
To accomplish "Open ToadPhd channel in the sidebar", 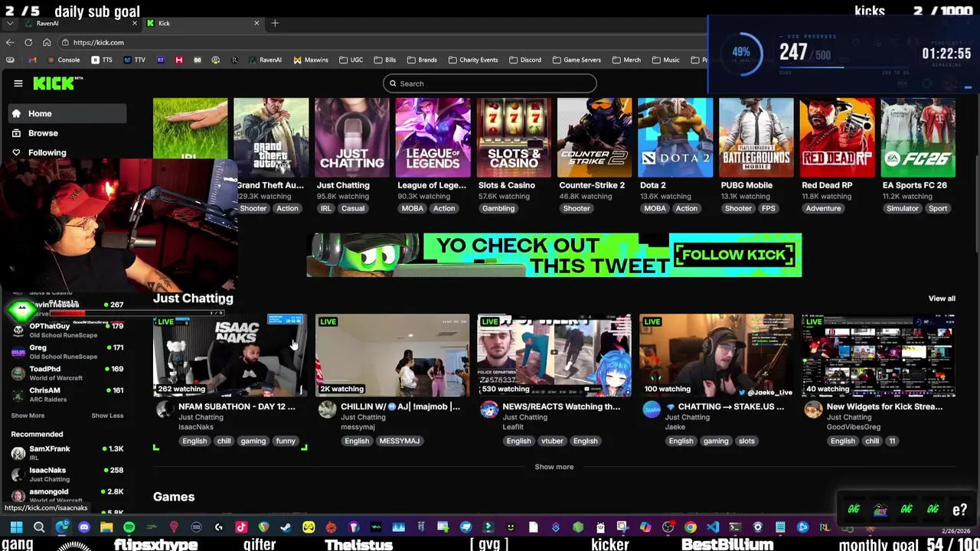I will coord(67,373).
